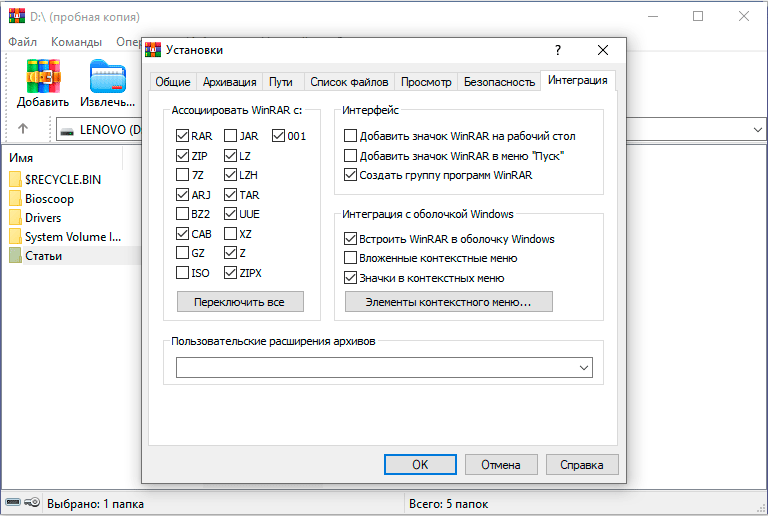Click the Статьи folder icon
Image resolution: width=768 pixels, height=516 pixels.
pyautogui.click(x=15, y=256)
